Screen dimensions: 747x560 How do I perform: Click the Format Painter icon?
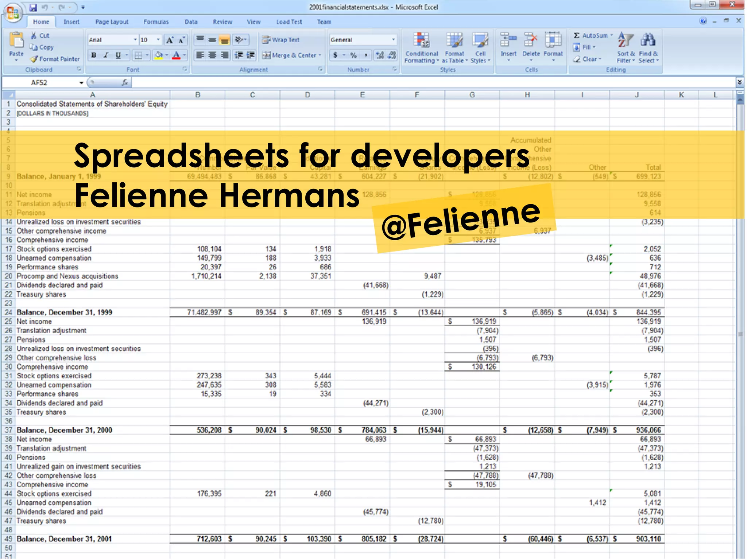(34, 59)
